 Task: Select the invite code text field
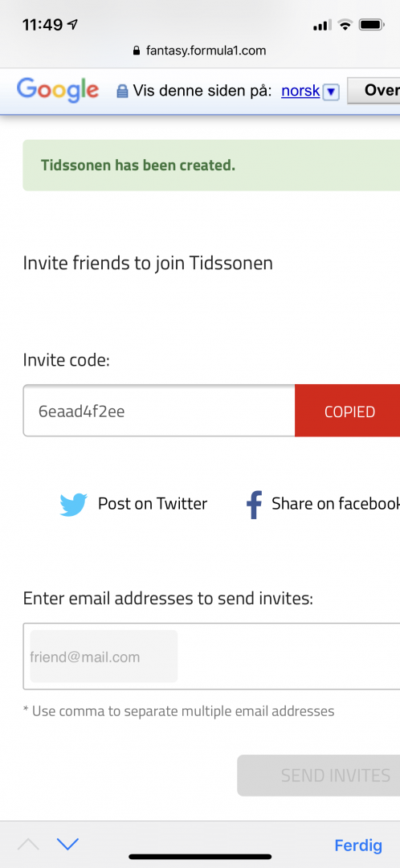point(159,411)
